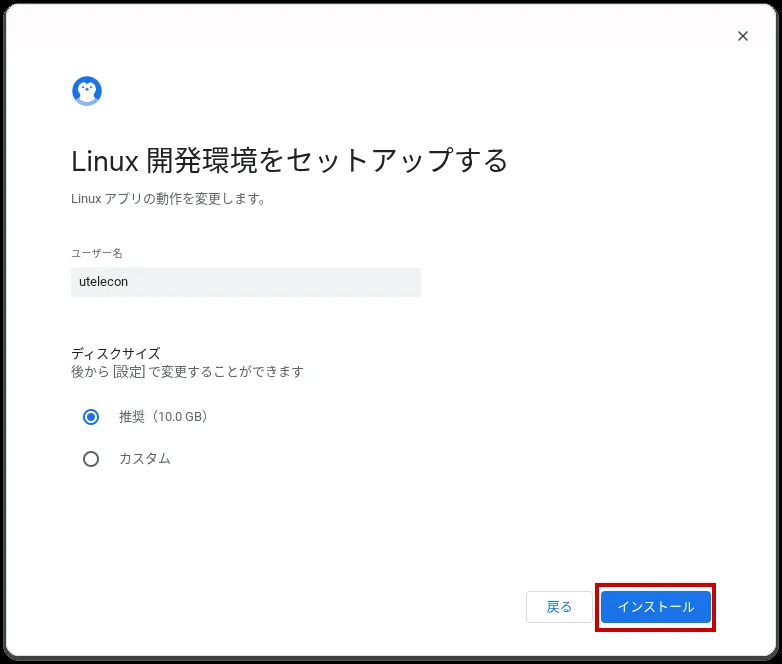Click the [設定] word in the hint text
The height and width of the screenshot is (664, 782).
[129, 372]
